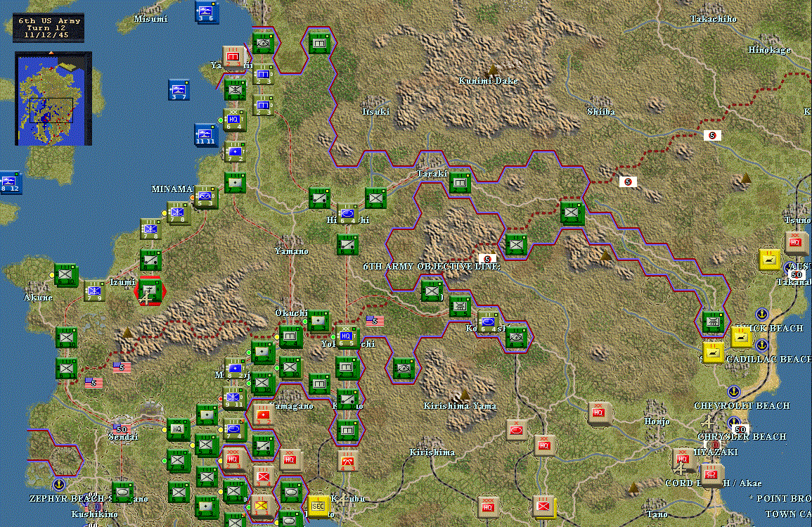Click the anchor icon at Chrysler Beach
This screenshot has width=812, height=527.
[x=733, y=422]
